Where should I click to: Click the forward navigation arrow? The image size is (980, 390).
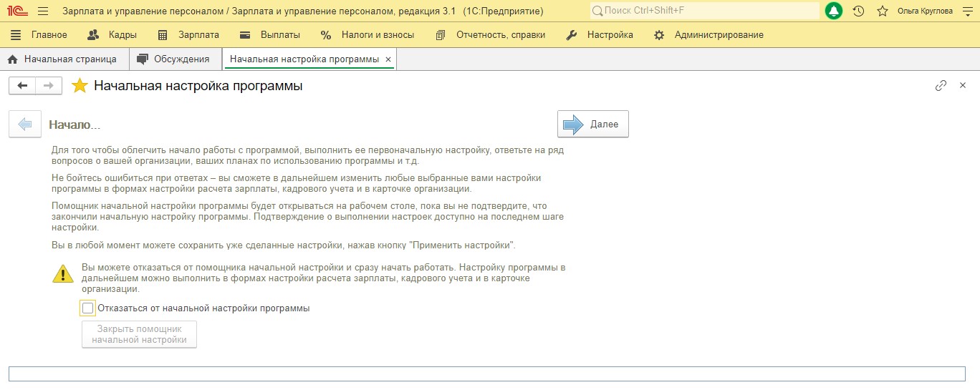tap(49, 86)
